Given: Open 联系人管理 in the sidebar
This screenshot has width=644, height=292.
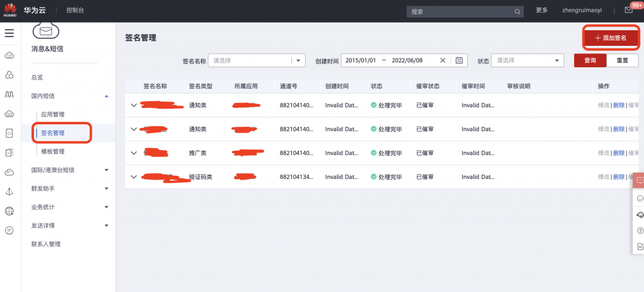Looking at the screenshot, I should (x=46, y=244).
